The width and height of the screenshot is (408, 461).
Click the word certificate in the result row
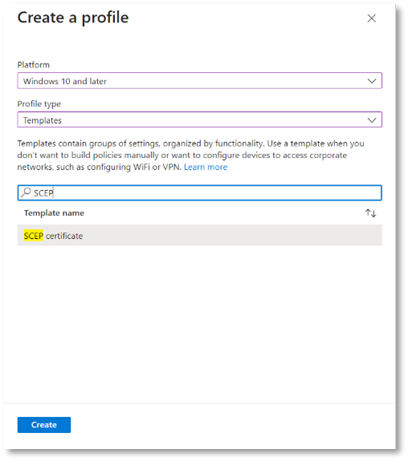coord(64,236)
